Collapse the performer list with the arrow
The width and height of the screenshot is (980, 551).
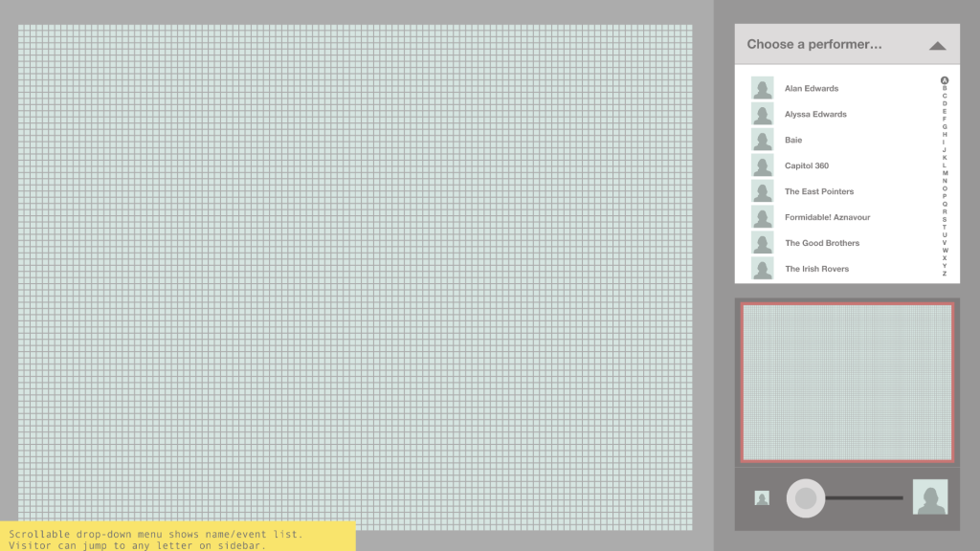point(937,45)
